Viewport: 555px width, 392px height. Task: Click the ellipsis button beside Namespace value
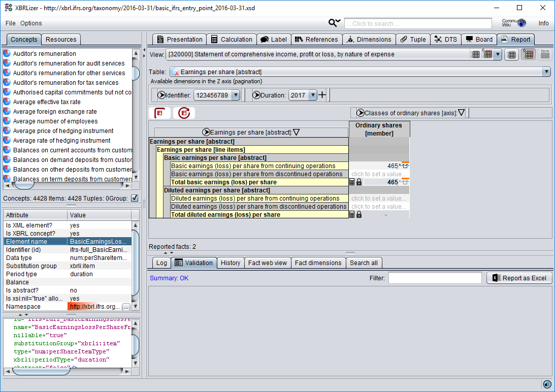[x=126, y=307]
